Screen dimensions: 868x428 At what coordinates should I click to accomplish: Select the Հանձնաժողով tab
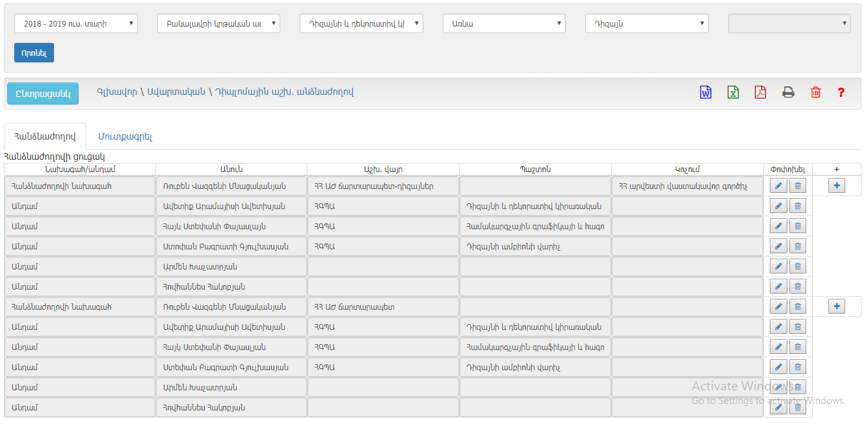[x=45, y=137]
